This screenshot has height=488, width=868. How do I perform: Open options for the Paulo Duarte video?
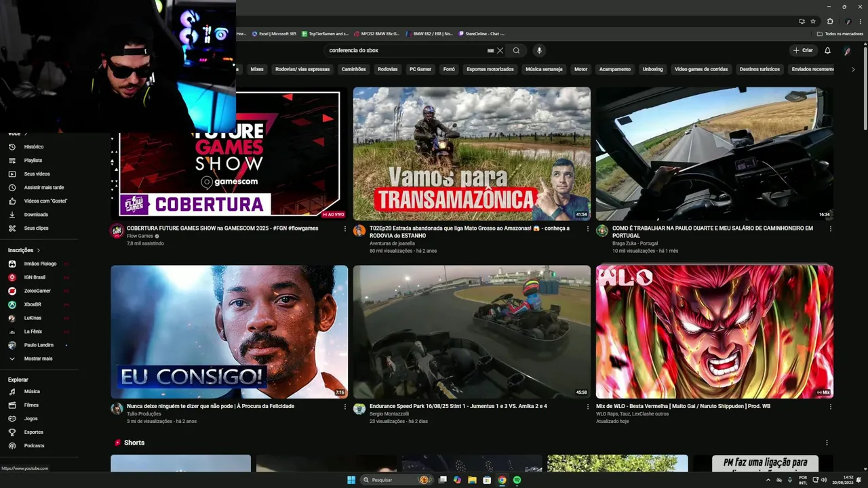[831, 228]
